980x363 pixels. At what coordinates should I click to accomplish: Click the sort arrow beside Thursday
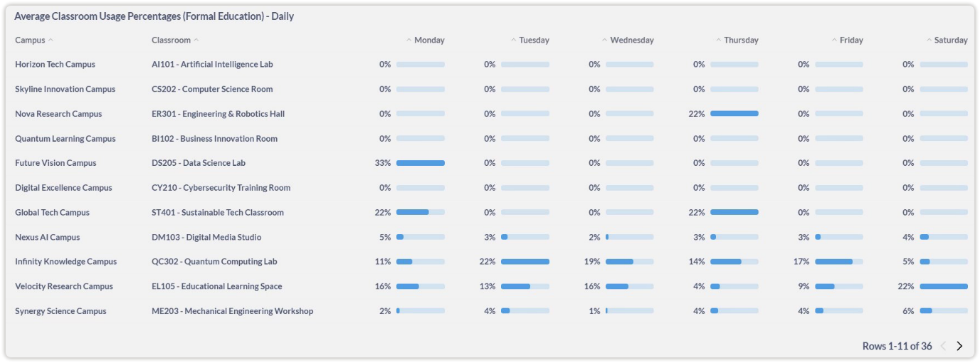pyautogui.click(x=719, y=41)
